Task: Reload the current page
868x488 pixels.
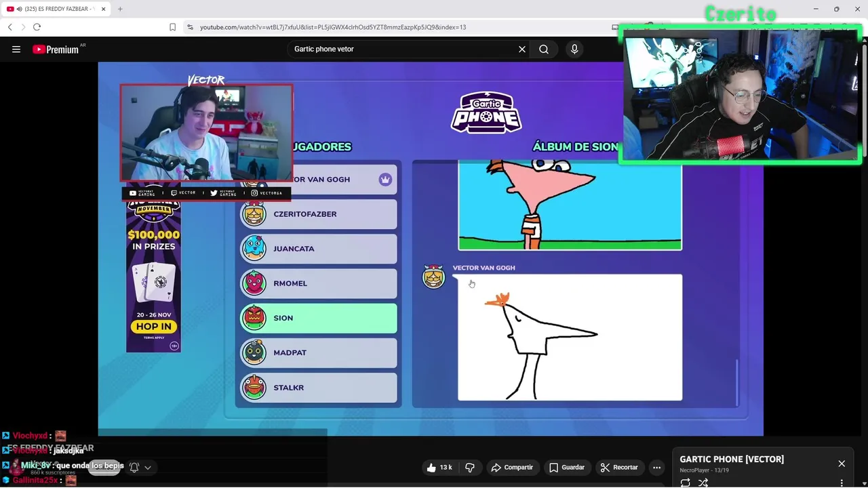Action: [37, 27]
